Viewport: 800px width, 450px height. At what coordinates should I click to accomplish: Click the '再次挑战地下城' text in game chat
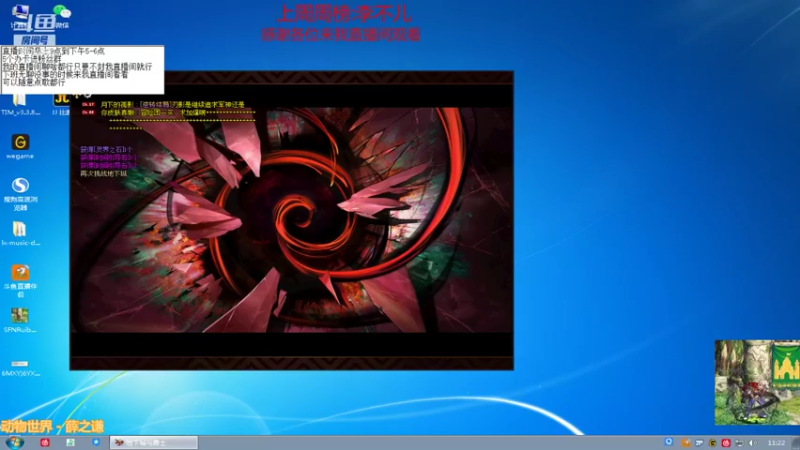(x=103, y=173)
